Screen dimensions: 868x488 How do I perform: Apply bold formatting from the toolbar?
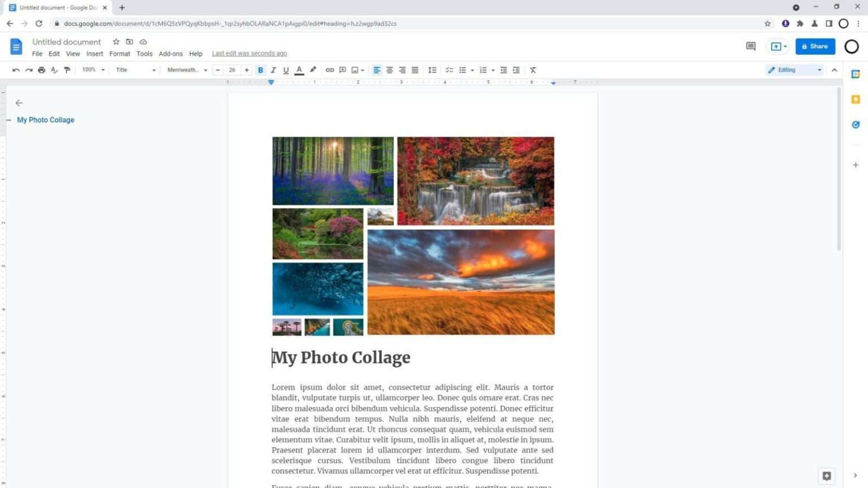point(260,69)
